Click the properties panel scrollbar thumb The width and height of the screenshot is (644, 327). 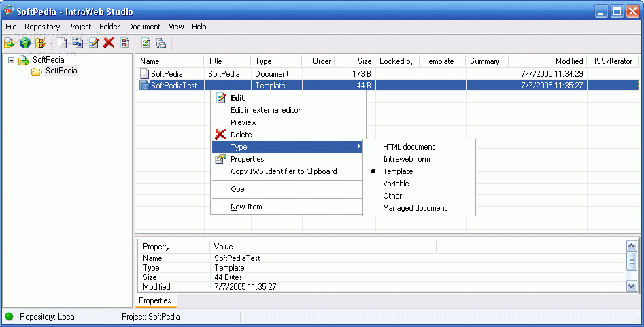632,261
